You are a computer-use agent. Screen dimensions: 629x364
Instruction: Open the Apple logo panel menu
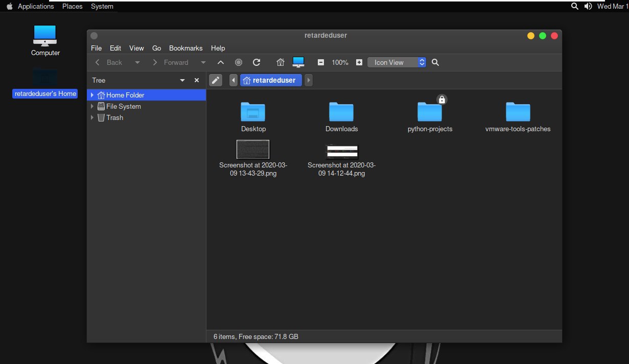[9, 6]
